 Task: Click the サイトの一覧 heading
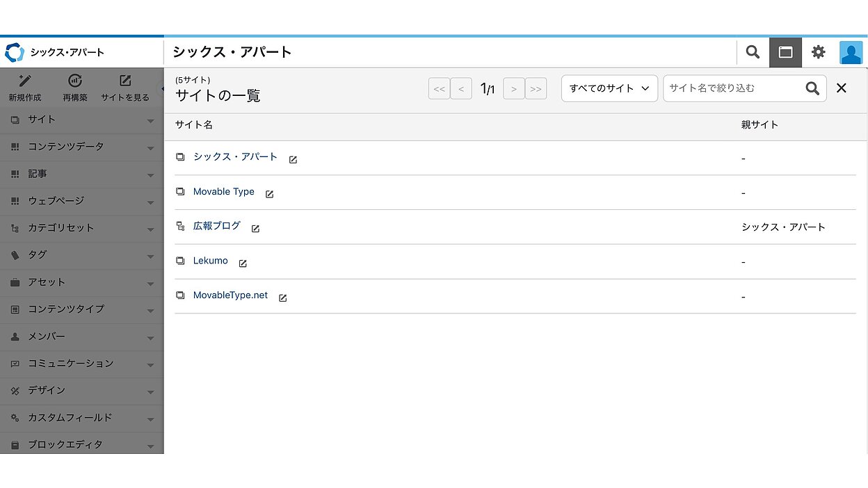tap(218, 95)
